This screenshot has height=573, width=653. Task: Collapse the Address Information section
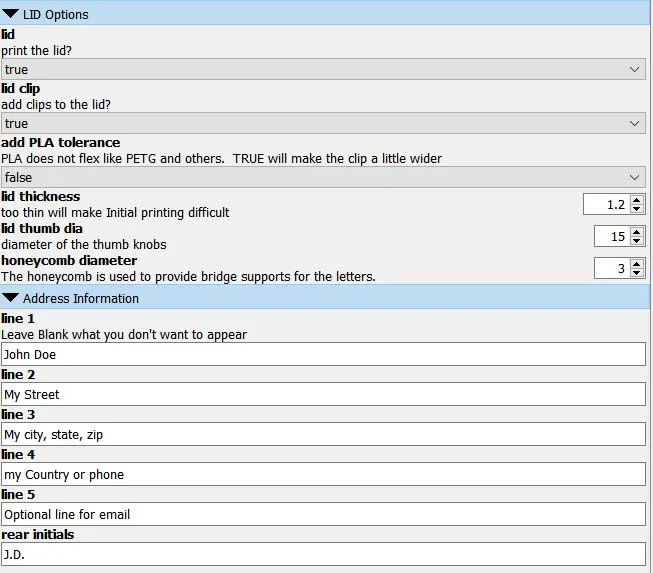click(x=11, y=298)
